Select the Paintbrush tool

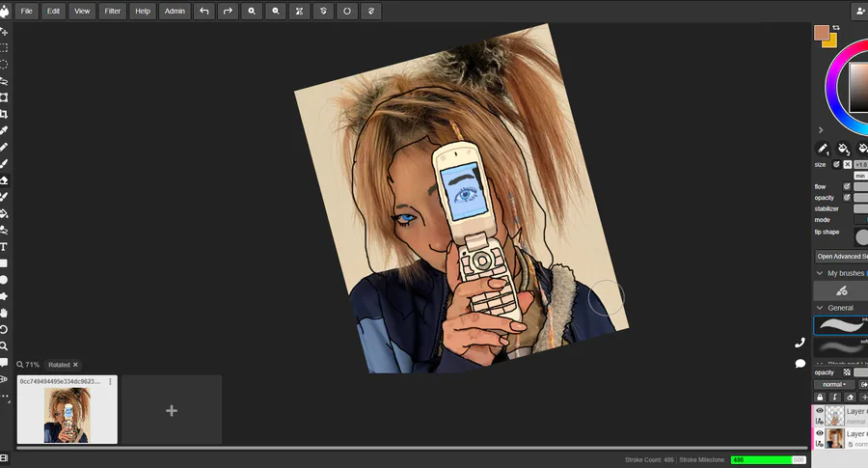coord(3,164)
